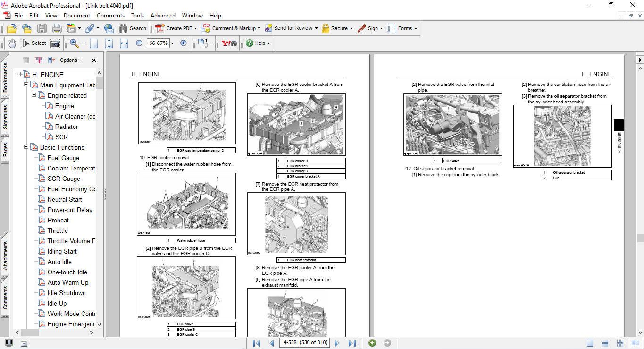Select the Hand tool
644x349 pixels.
pyautogui.click(x=12, y=43)
